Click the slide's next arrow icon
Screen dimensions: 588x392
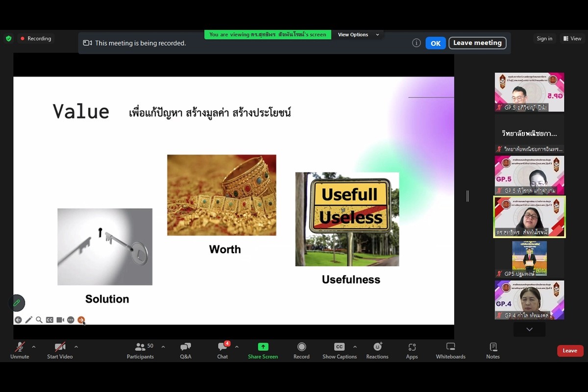click(x=81, y=320)
